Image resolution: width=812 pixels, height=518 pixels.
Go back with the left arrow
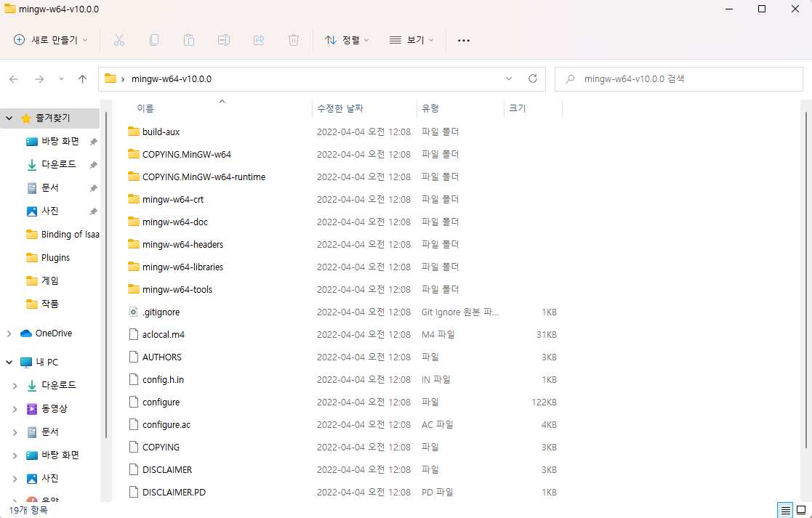[x=14, y=78]
